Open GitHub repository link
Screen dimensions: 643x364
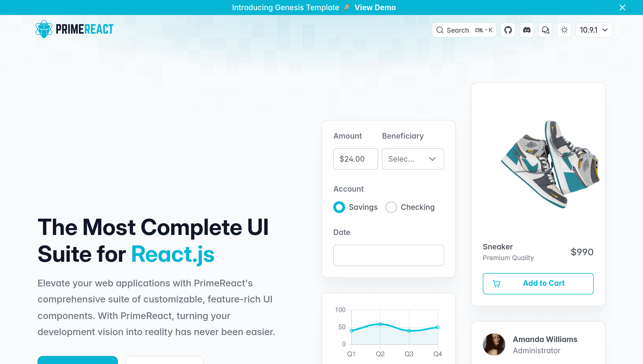(x=508, y=30)
